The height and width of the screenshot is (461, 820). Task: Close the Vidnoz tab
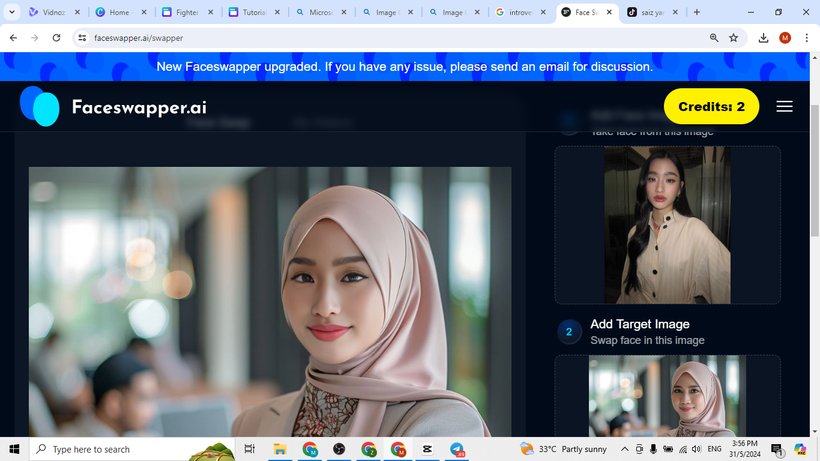[x=77, y=12]
